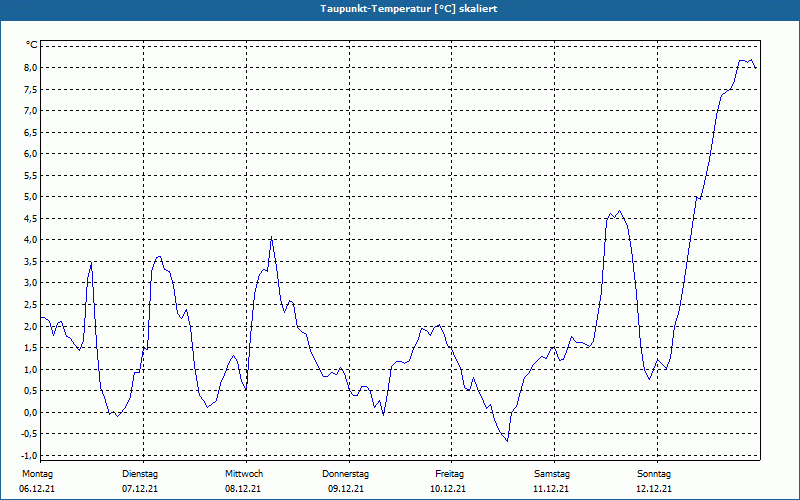Click the 2,0 y-axis label

(x=31, y=326)
